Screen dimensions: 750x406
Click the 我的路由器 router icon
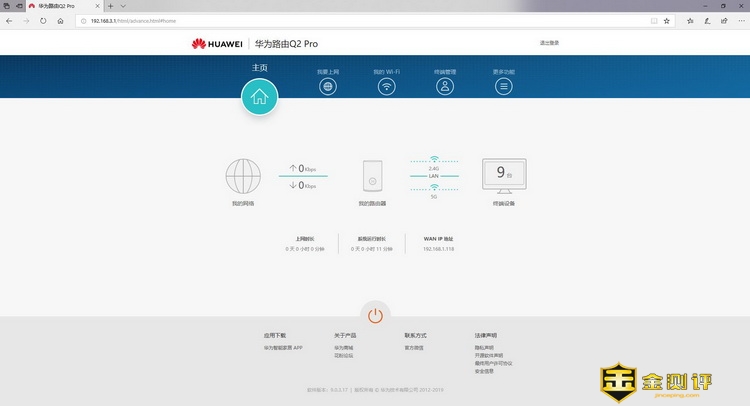click(371, 177)
